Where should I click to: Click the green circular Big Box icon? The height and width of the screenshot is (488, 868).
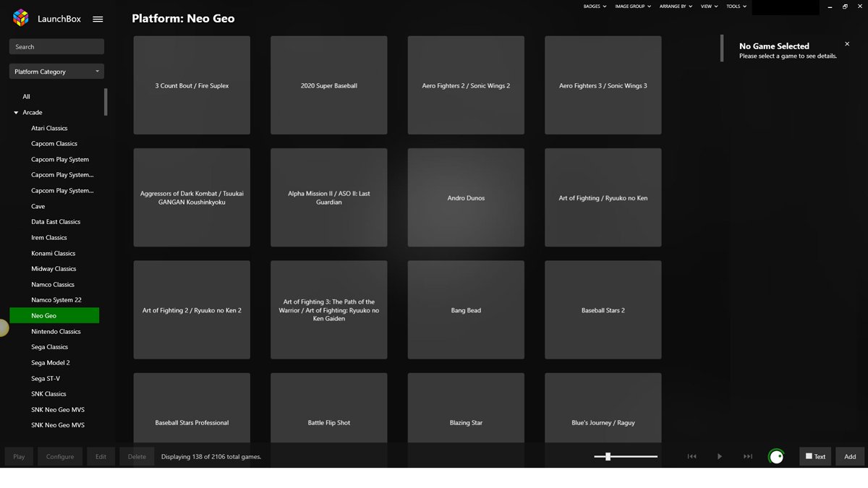(776, 456)
